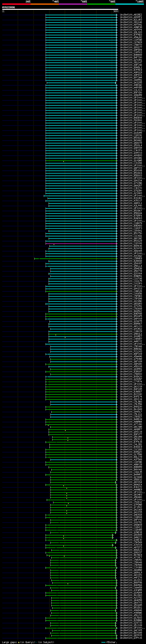The height and width of the screenshot is (644, 146).
Task: Select the UniRef100_Q8IAR3 hit label
Action: click(x=131, y=495)
